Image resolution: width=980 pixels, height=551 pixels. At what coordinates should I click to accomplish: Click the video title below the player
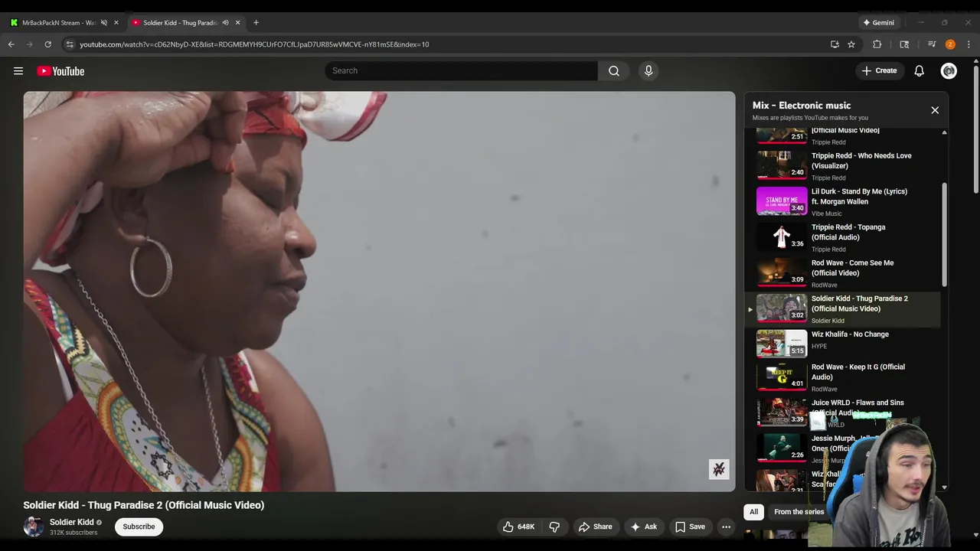point(144,505)
